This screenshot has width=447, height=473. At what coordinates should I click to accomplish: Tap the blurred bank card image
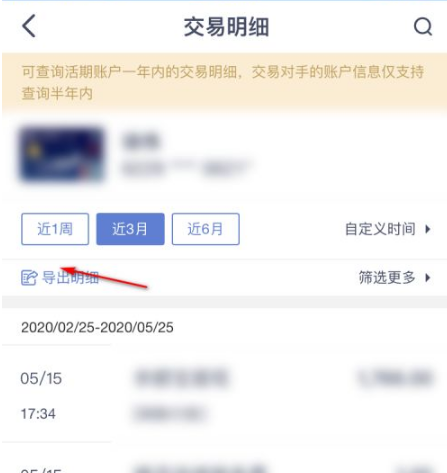(x=61, y=155)
